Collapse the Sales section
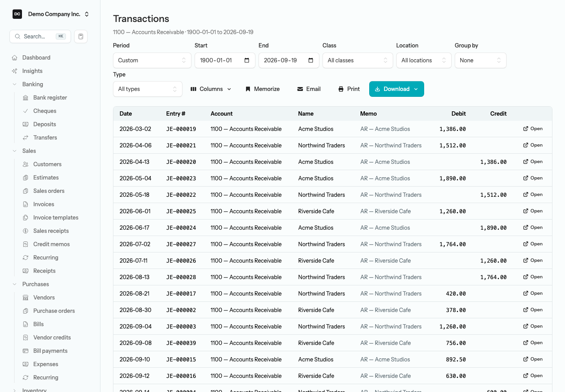565x392 pixels. [x=15, y=151]
